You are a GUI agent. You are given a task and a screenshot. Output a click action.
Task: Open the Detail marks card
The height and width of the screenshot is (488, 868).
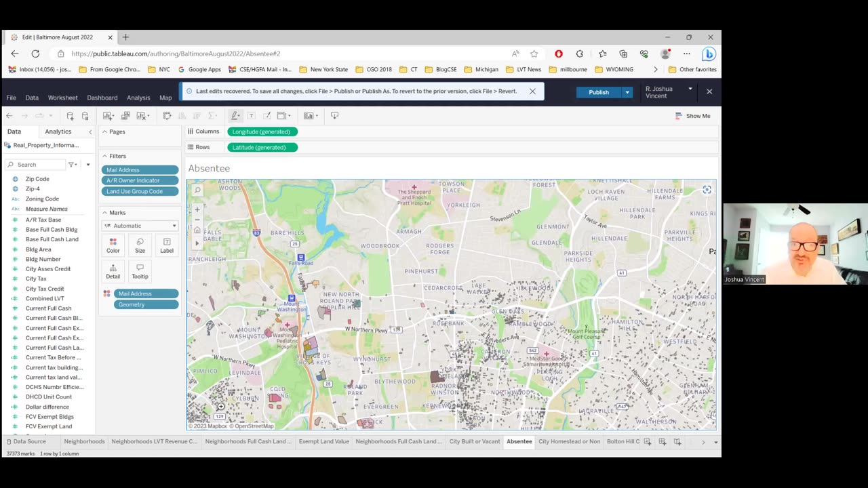click(x=113, y=271)
